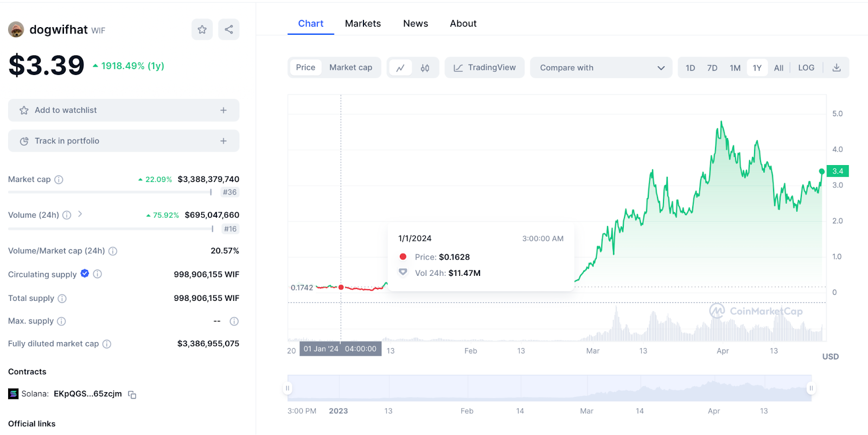Open the News tab
This screenshot has height=435, width=868.
pyautogui.click(x=416, y=24)
